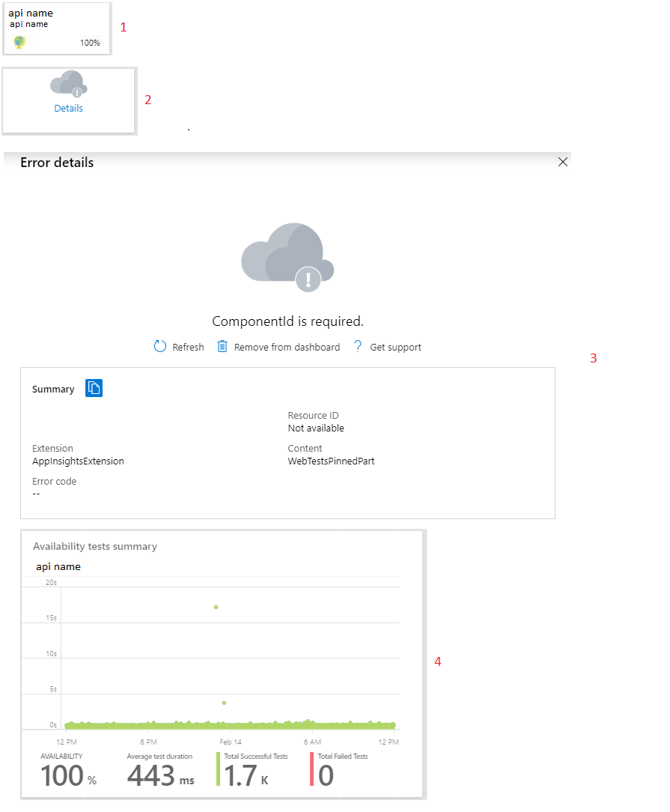670x812 pixels.
Task: Click the Details link on error tile
Action: (68, 108)
